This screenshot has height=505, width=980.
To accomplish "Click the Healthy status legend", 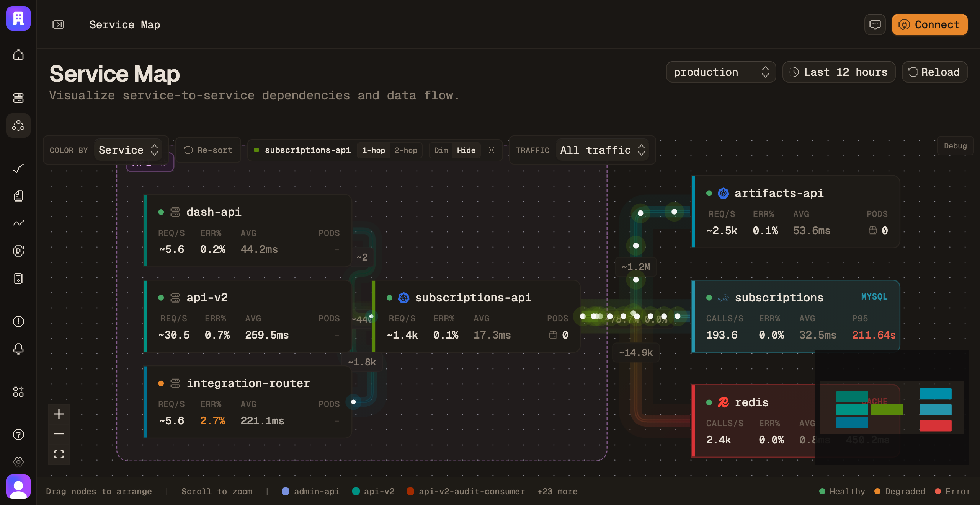I will click(842, 491).
